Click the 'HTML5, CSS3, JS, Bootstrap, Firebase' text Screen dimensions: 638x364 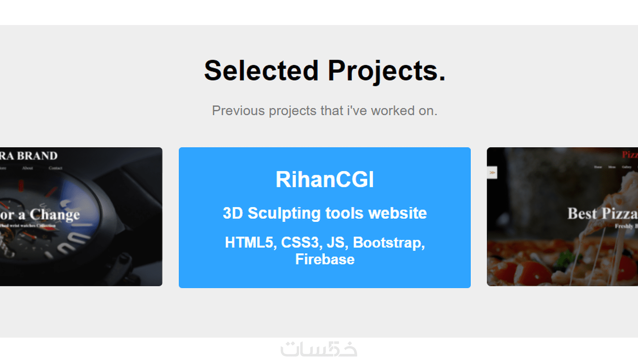(325, 251)
